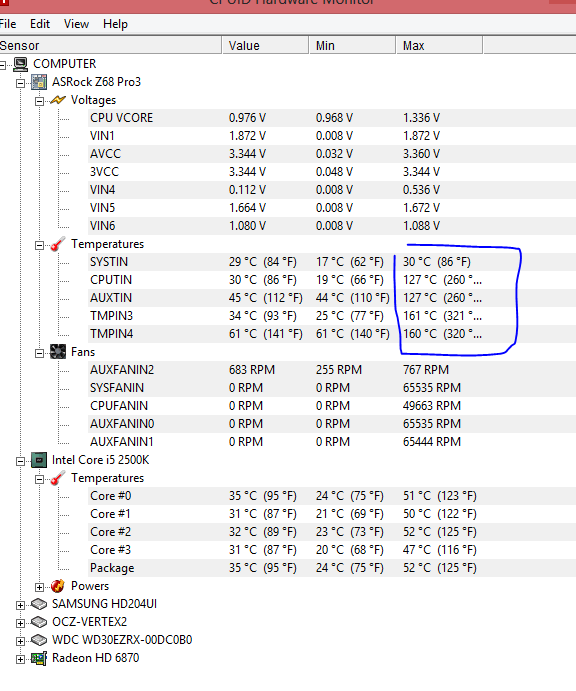Select the AUXFANIN2 fan row
576x691 pixels.
(332, 370)
